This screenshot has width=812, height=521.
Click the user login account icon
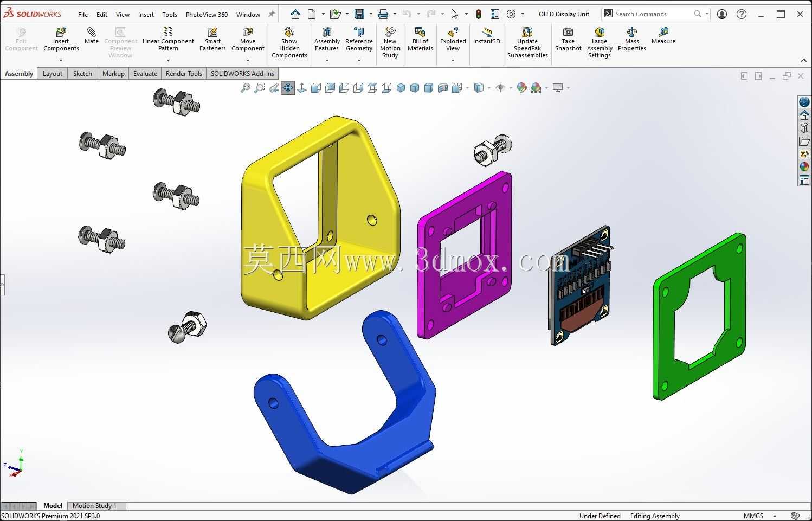pos(722,14)
